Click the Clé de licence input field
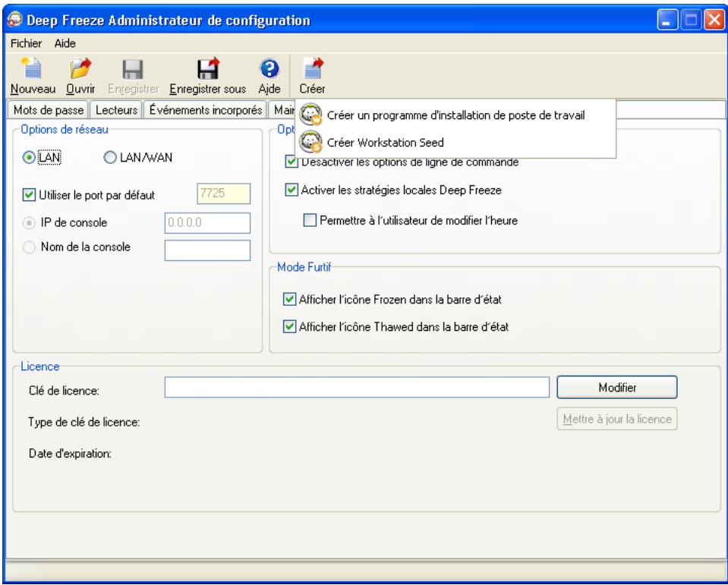 tap(357, 388)
